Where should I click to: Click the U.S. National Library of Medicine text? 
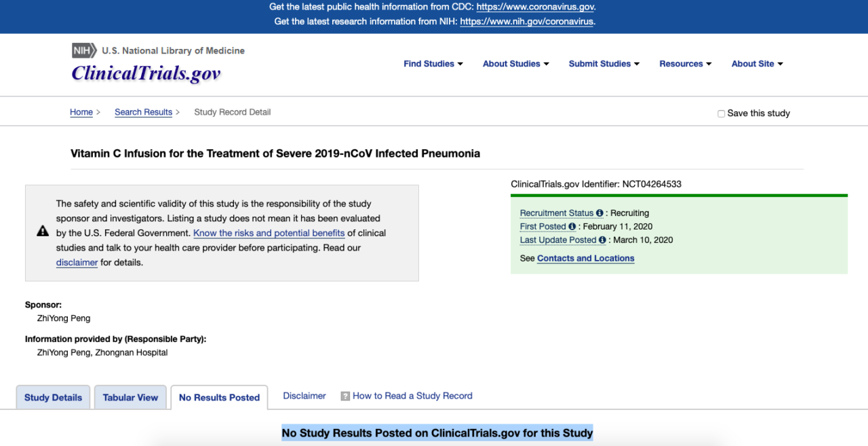pyautogui.click(x=174, y=51)
